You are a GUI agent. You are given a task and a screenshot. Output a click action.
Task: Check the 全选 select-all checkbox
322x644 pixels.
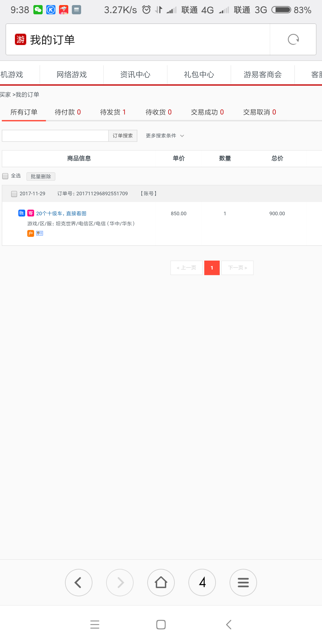tap(5, 176)
